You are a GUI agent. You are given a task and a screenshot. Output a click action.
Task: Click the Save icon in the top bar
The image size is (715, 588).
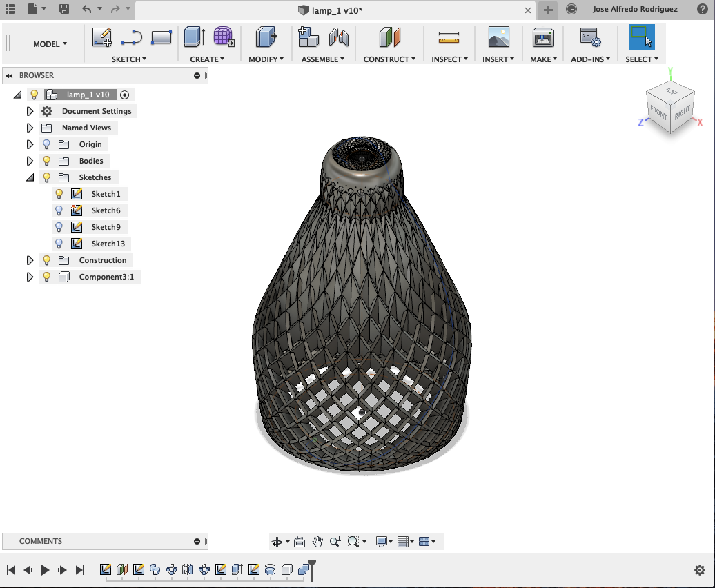coord(63,9)
